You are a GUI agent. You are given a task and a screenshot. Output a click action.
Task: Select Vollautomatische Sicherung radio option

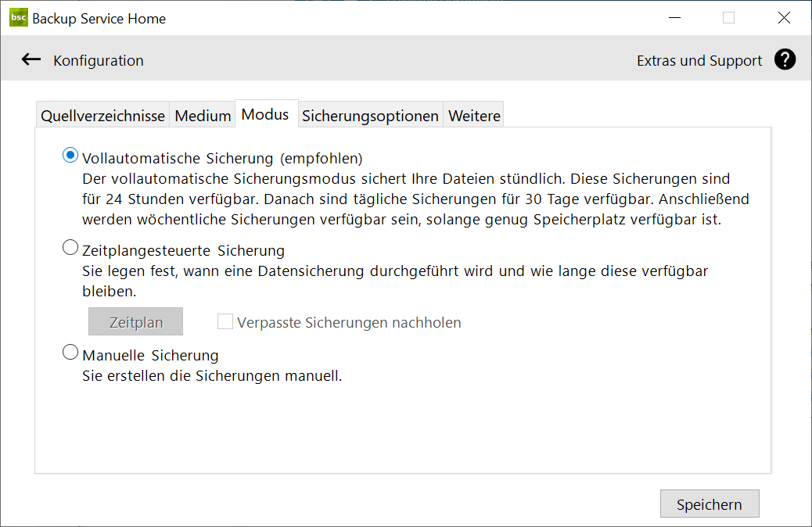70,156
